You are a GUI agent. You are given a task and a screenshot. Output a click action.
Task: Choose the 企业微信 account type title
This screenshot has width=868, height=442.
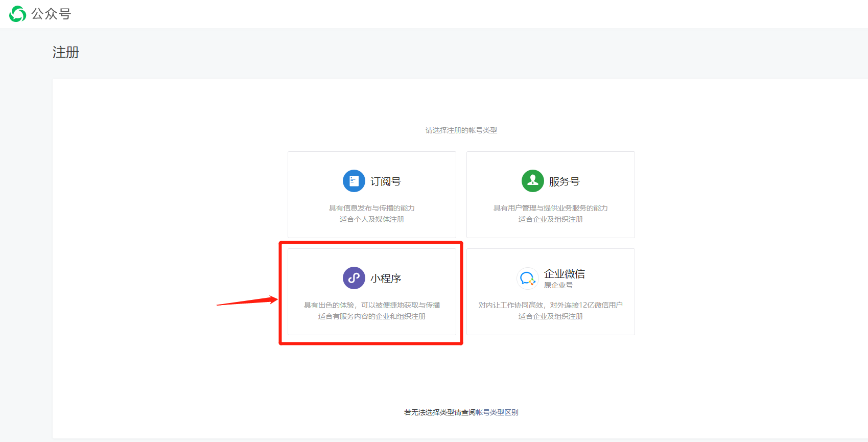click(565, 274)
